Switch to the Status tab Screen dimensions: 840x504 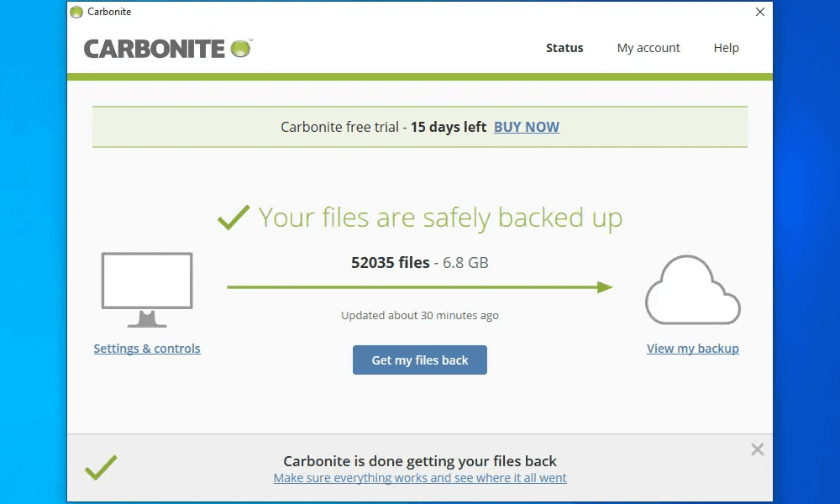(x=564, y=48)
